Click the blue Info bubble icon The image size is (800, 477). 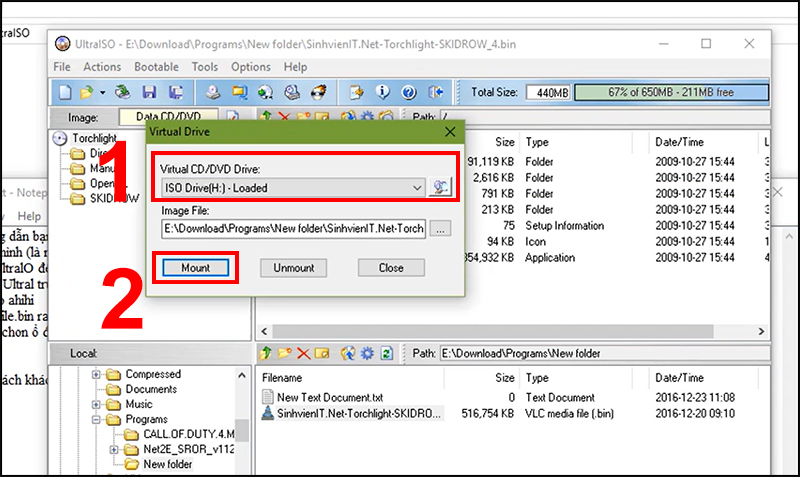382,92
